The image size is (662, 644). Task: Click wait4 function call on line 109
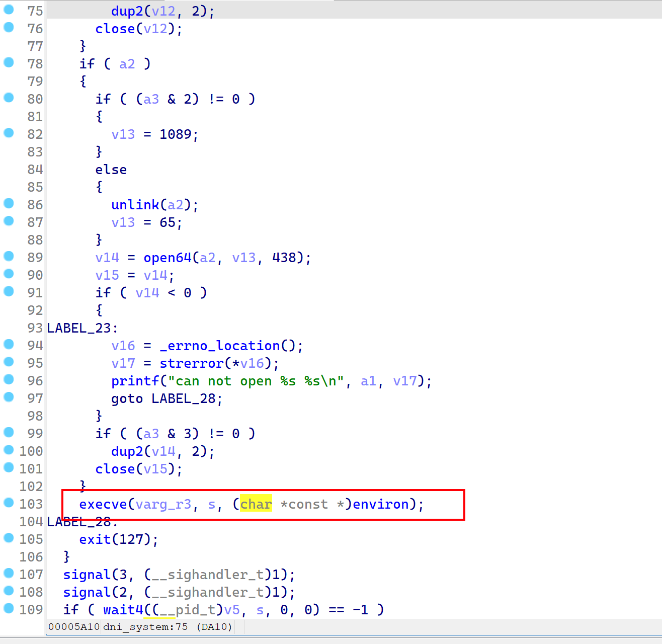click(123, 610)
